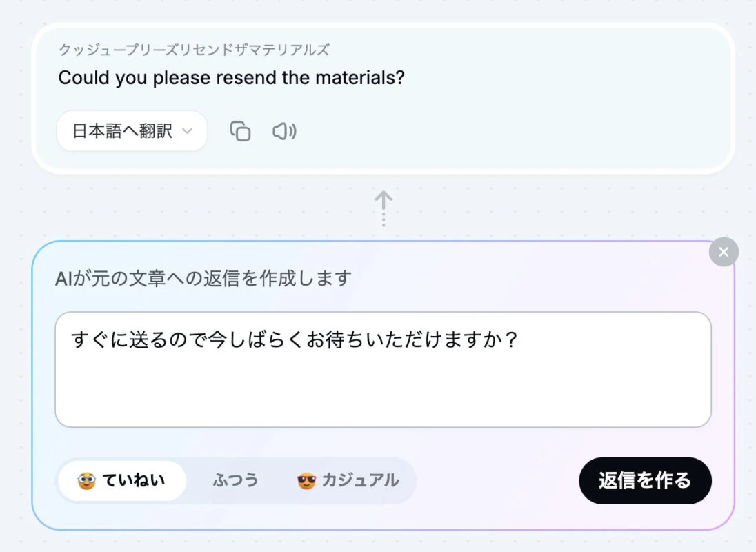The height and width of the screenshot is (552, 756).
Task: Click the English sentence about resending materials
Action: pyautogui.click(x=232, y=77)
